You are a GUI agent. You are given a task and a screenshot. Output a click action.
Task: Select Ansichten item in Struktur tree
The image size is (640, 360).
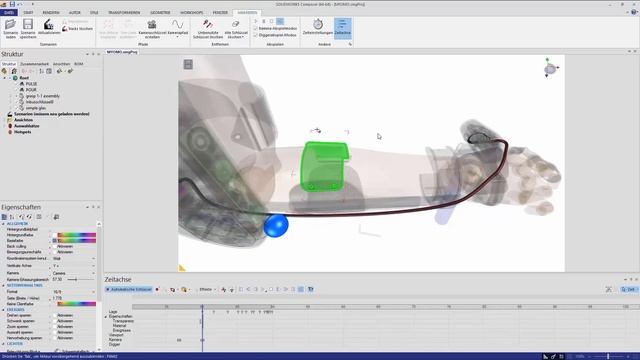(24, 120)
